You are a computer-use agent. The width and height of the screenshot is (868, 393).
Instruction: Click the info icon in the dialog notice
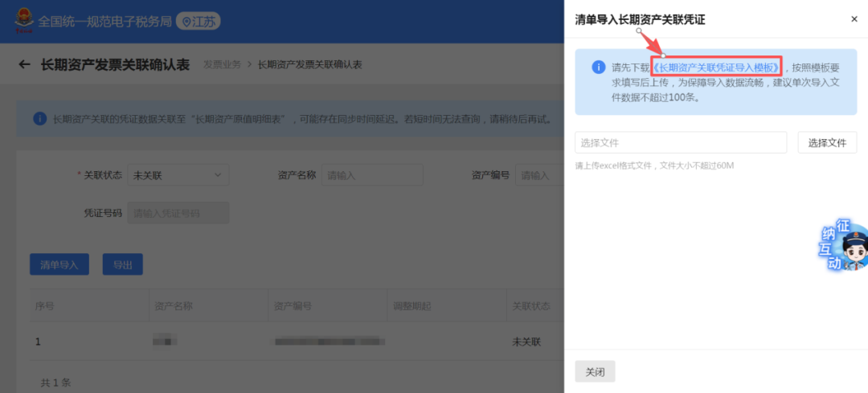pyautogui.click(x=597, y=68)
